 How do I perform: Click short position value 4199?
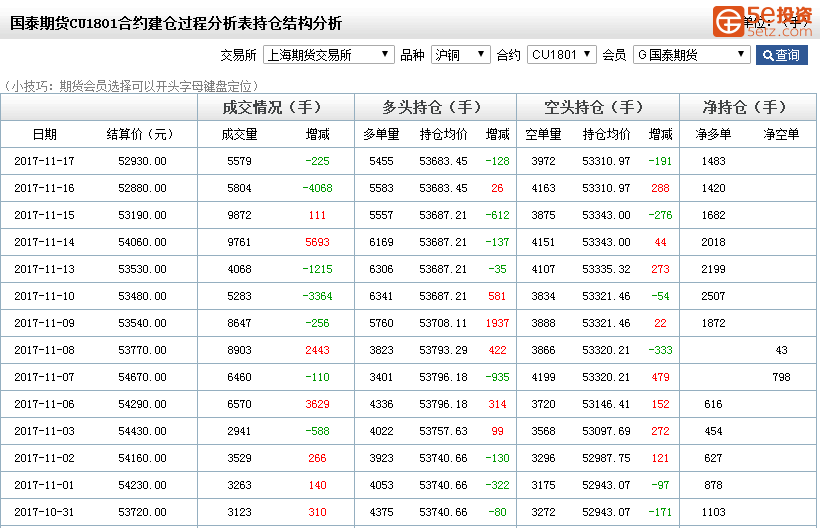coord(543,377)
